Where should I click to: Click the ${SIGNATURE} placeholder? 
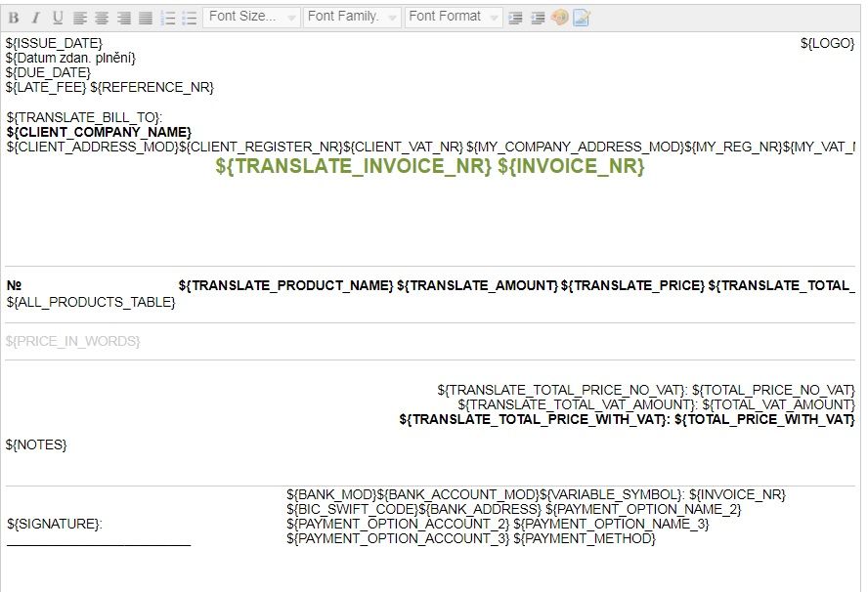click(x=55, y=524)
